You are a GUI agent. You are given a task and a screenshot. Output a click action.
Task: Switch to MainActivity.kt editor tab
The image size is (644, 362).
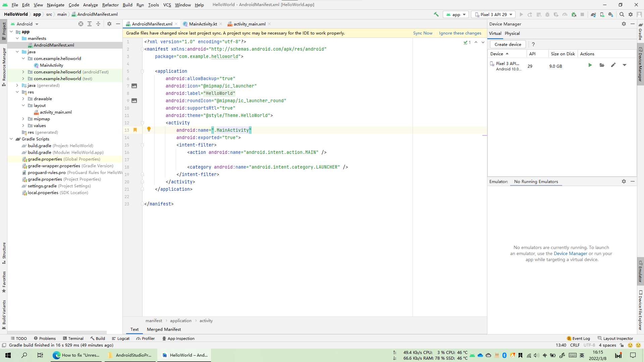pyautogui.click(x=203, y=24)
